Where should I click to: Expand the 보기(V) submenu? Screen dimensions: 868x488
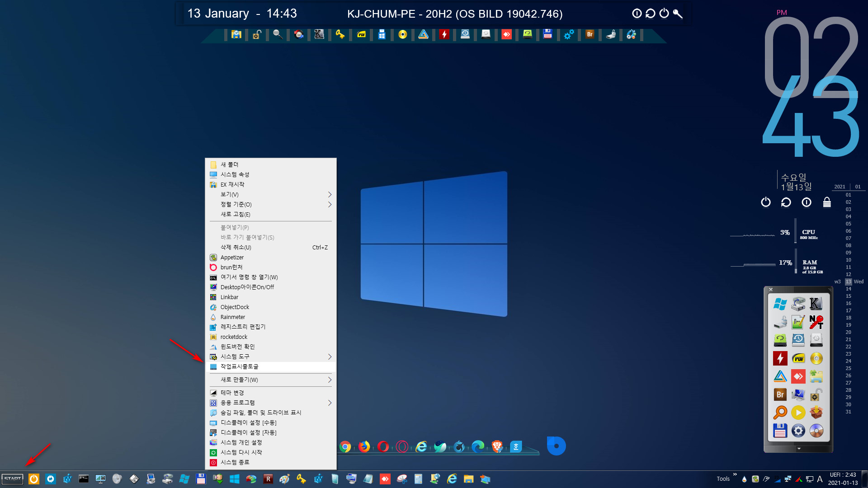click(271, 194)
